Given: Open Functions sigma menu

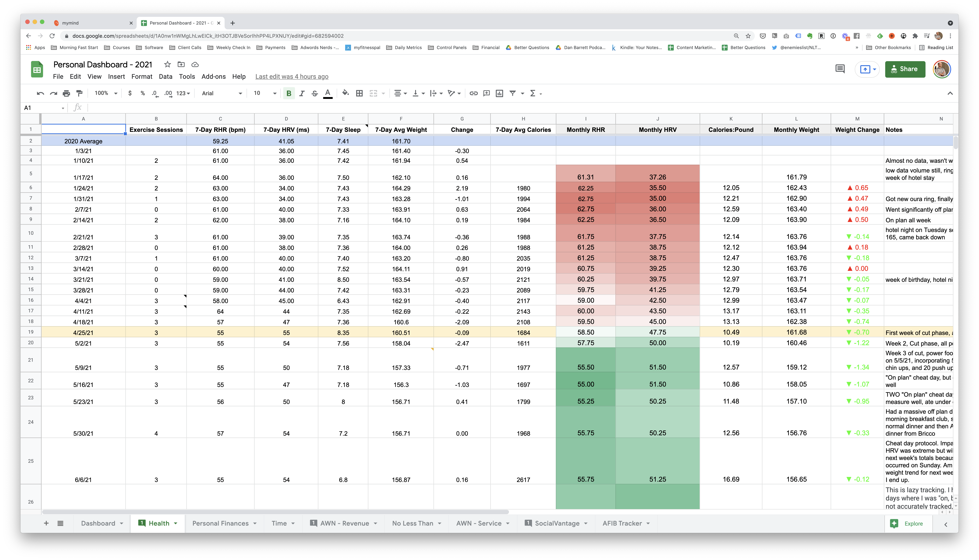Looking at the screenshot, I should click(536, 93).
